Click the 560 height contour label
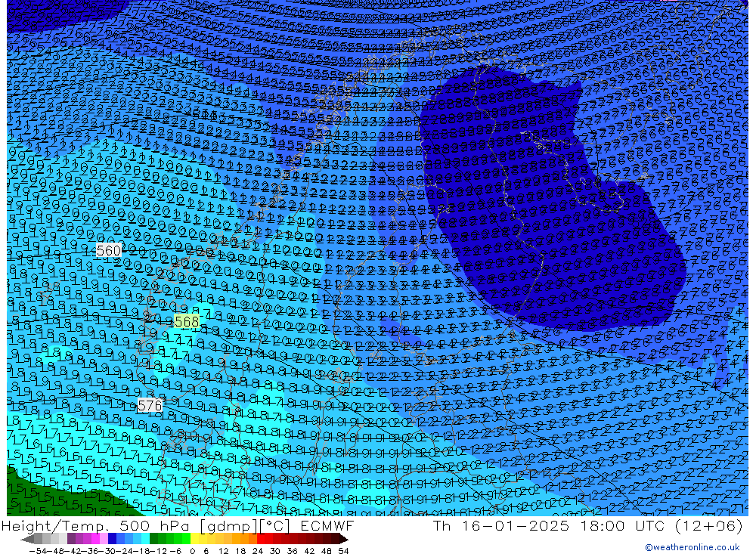The height and width of the screenshot is (554, 756). (108, 250)
